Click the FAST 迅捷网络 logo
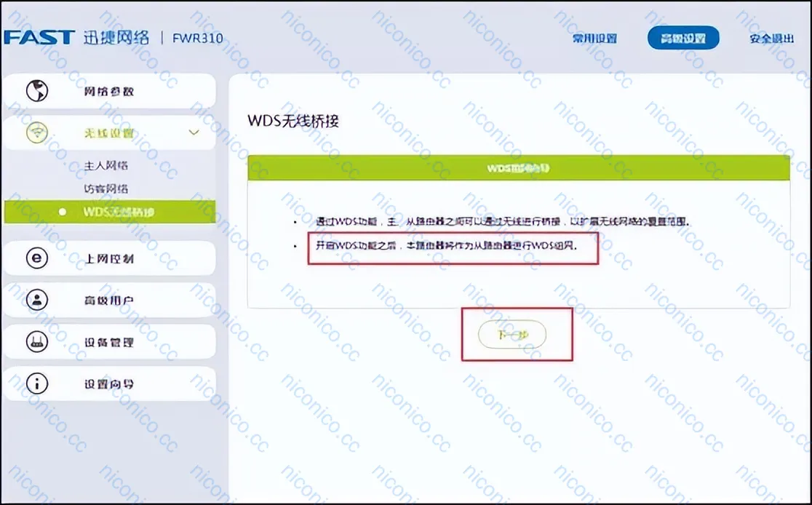 pos(76,37)
